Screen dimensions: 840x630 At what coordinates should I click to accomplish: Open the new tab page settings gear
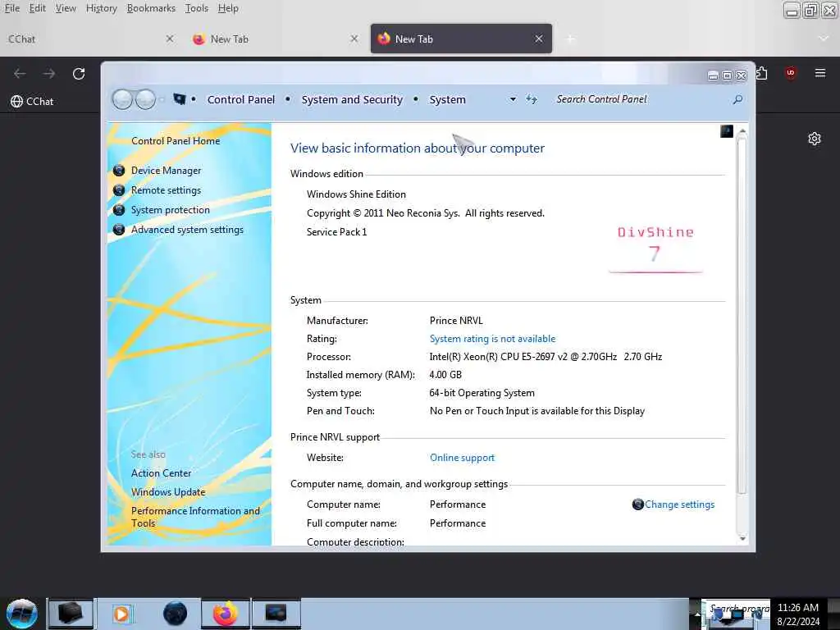(815, 139)
